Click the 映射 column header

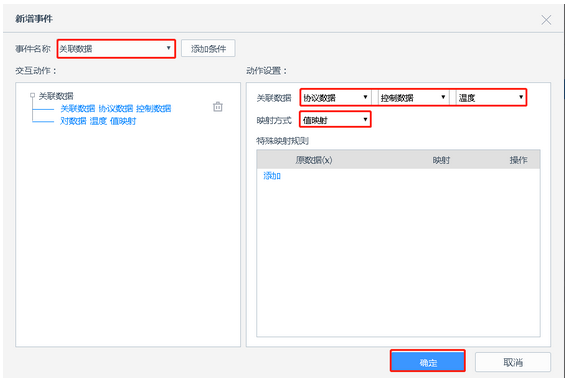(441, 160)
